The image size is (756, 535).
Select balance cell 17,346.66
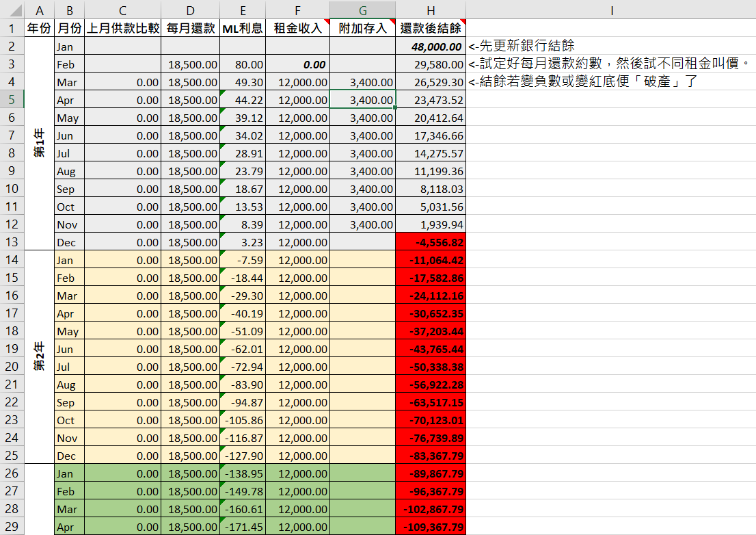(x=431, y=135)
